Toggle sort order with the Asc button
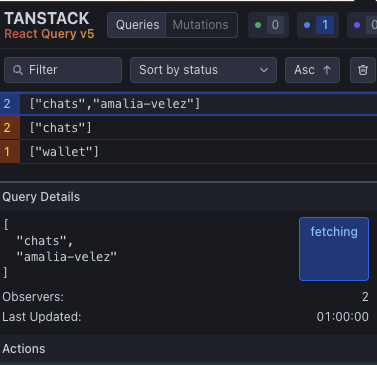This screenshot has height=365, width=377. 312,70
